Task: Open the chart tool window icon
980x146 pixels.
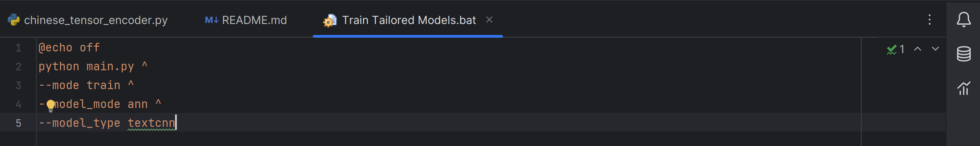Action: coord(963,88)
